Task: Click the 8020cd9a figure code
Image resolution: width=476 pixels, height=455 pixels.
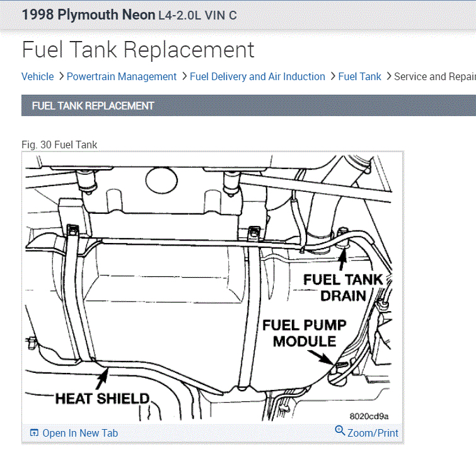Action: coord(369,416)
